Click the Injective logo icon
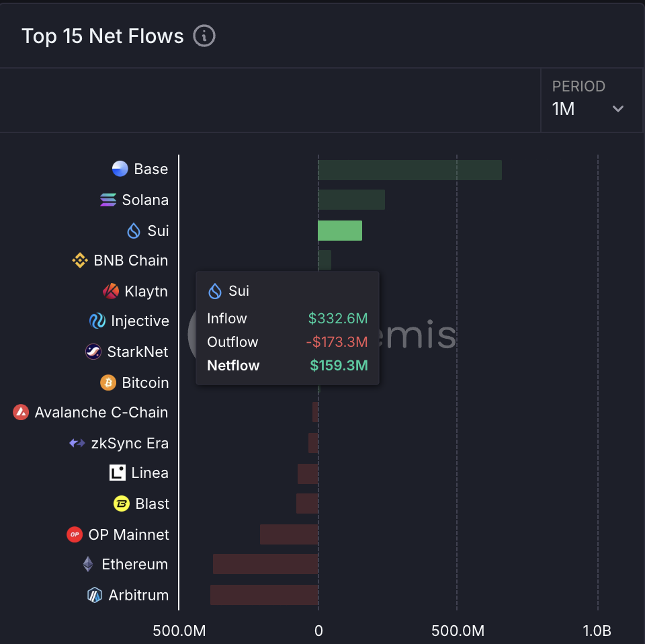Screen dimensions: 645x644 97,321
